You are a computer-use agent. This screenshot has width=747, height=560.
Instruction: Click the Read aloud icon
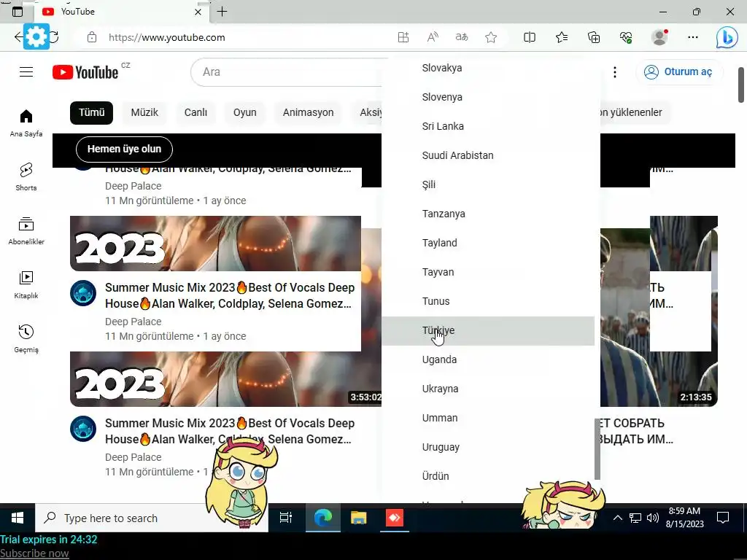tap(433, 37)
